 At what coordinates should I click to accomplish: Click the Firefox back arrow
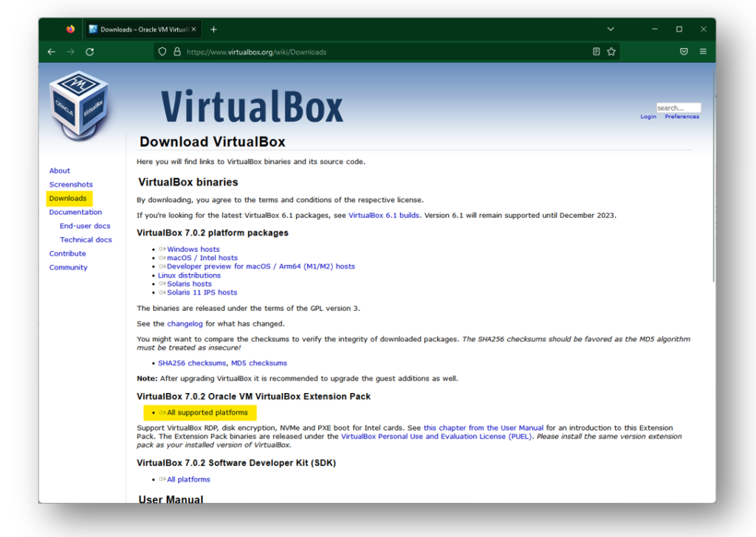pyautogui.click(x=52, y=52)
